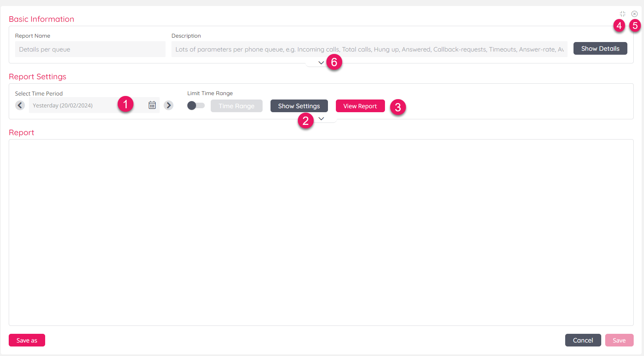The height and width of the screenshot is (356, 644).
Task: Open the calendar date picker
Action: [x=152, y=105]
